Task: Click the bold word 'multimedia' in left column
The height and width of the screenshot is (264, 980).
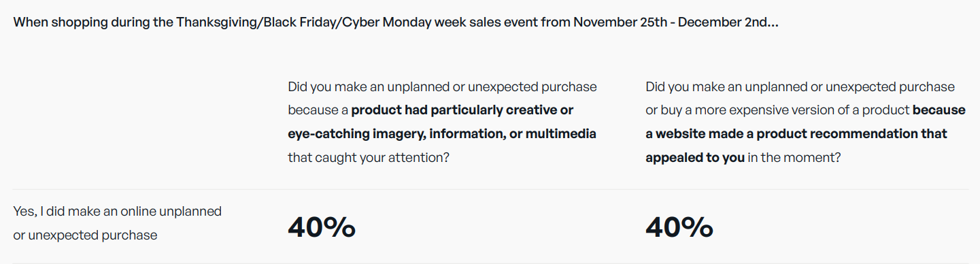Action: (562, 133)
